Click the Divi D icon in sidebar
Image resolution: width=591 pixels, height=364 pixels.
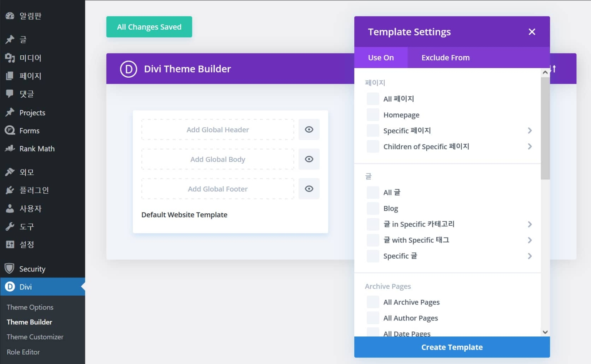click(10, 287)
